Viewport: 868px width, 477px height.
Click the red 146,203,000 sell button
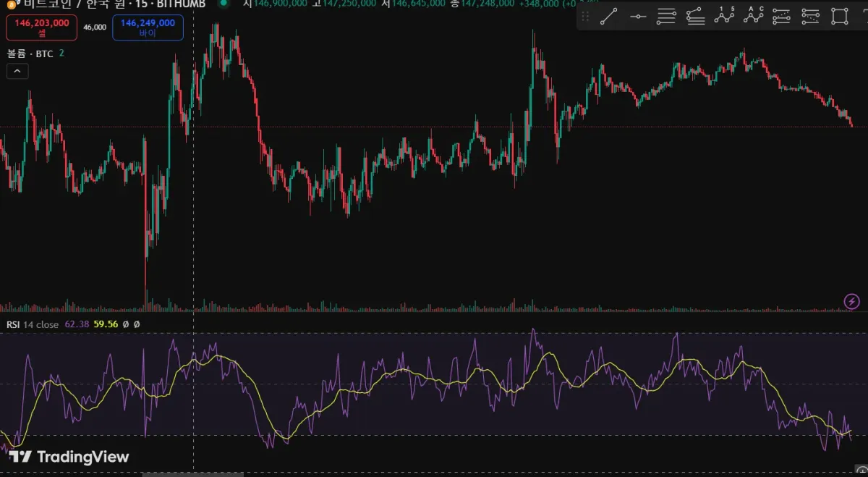pyautogui.click(x=42, y=28)
